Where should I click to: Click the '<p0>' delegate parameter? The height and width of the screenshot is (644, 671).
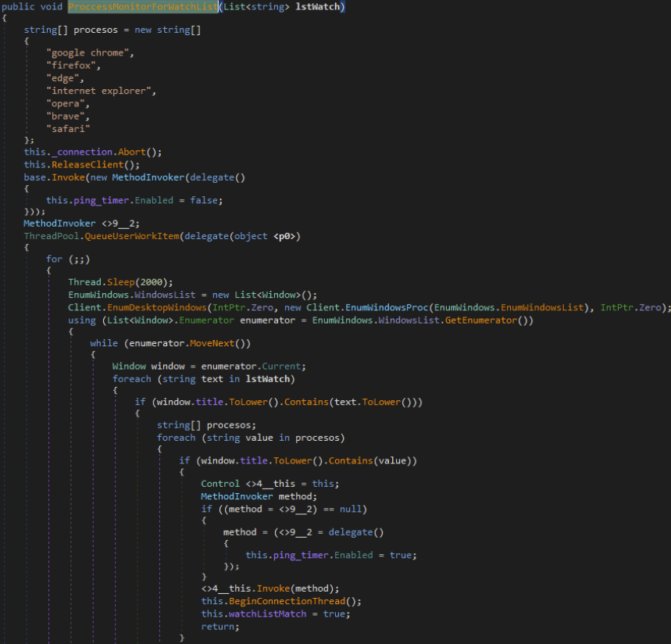tap(284, 236)
